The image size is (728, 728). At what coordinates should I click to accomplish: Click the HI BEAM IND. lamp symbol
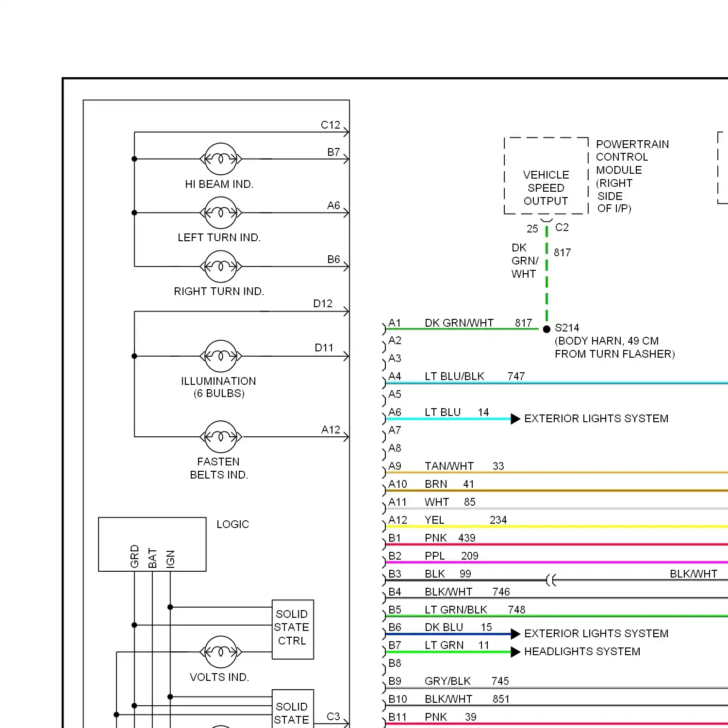(221, 159)
